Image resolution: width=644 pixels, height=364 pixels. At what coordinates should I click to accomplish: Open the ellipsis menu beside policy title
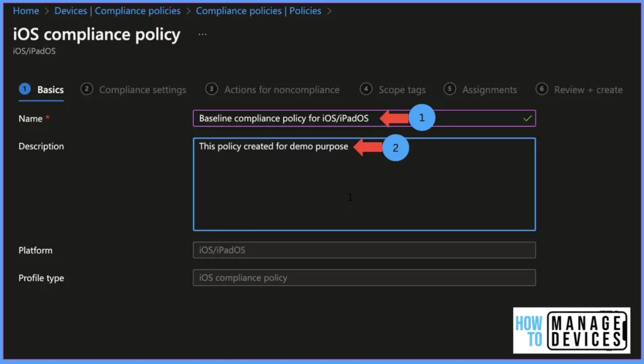pyautogui.click(x=203, y=34)
